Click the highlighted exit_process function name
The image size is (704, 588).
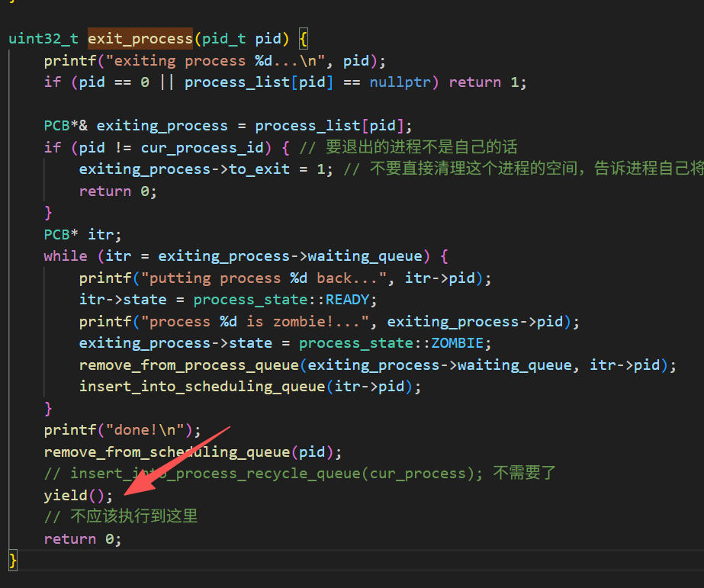pos(140,39)
